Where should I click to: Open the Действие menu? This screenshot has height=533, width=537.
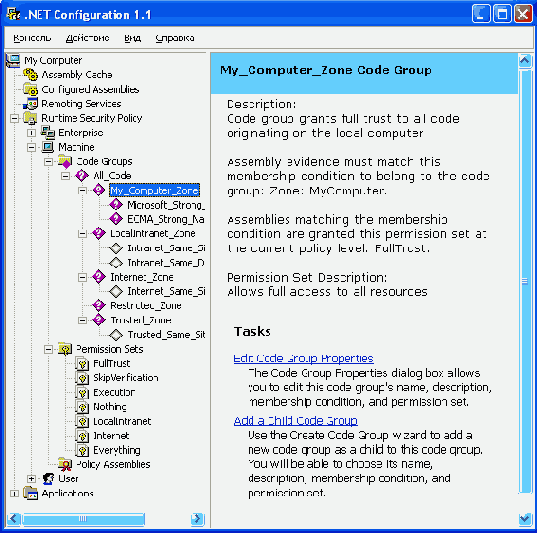[x=88, y=38]
